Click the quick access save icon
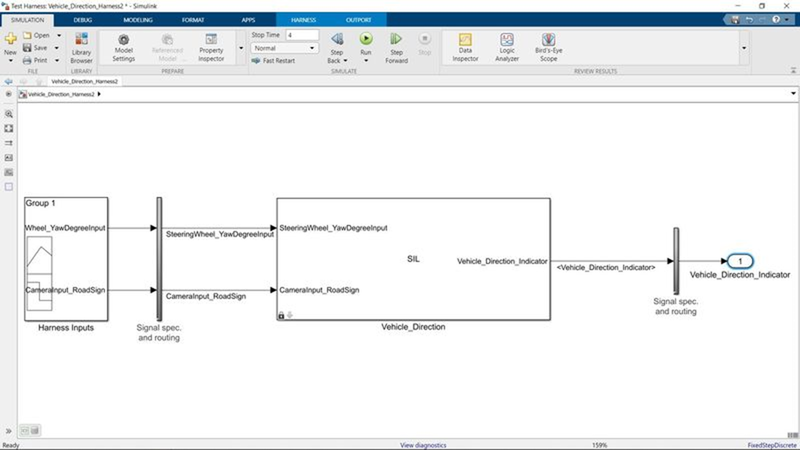The height and width of the screenshot is (450, 800). (735, 20)
